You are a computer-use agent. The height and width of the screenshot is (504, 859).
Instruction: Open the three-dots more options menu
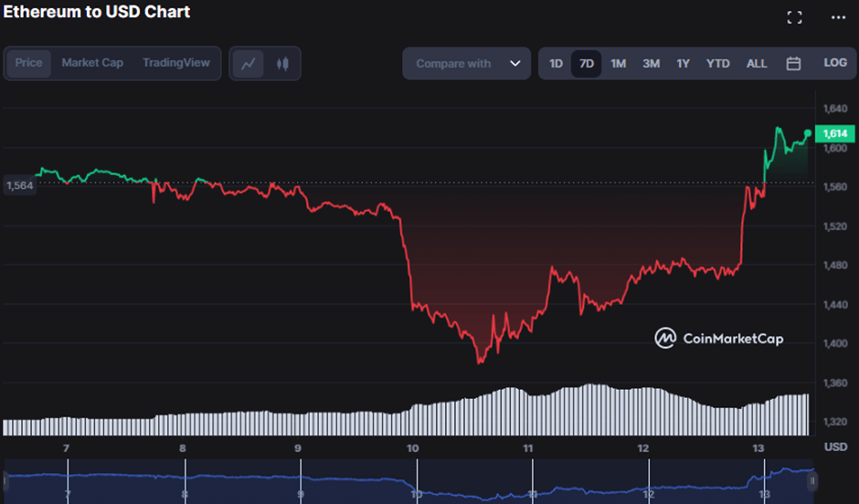(x=838, y=17)
